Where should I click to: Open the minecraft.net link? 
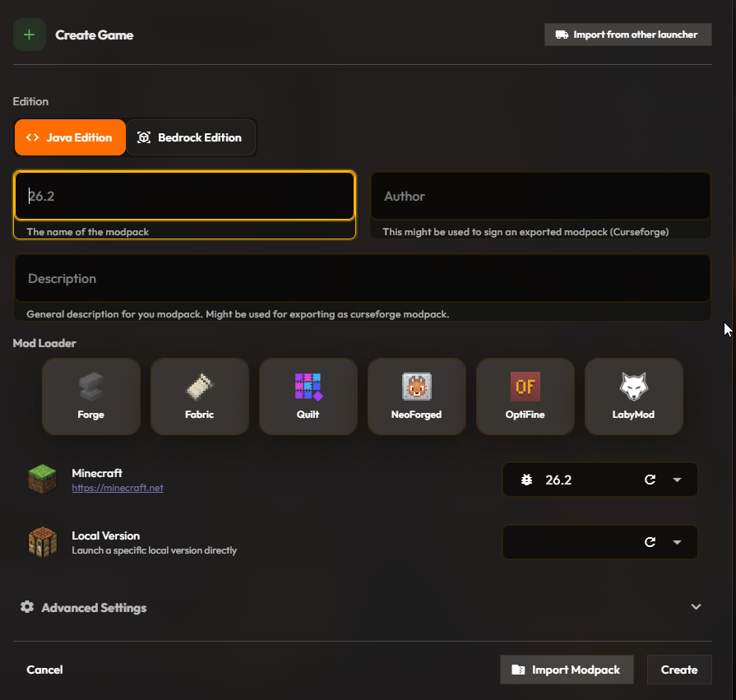tap(118, 488)
